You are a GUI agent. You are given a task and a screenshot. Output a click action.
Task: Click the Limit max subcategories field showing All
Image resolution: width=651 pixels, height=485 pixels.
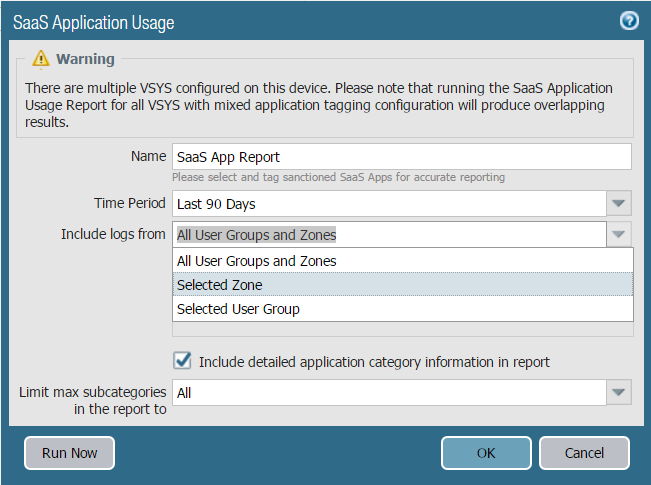[x=389, y=393]
